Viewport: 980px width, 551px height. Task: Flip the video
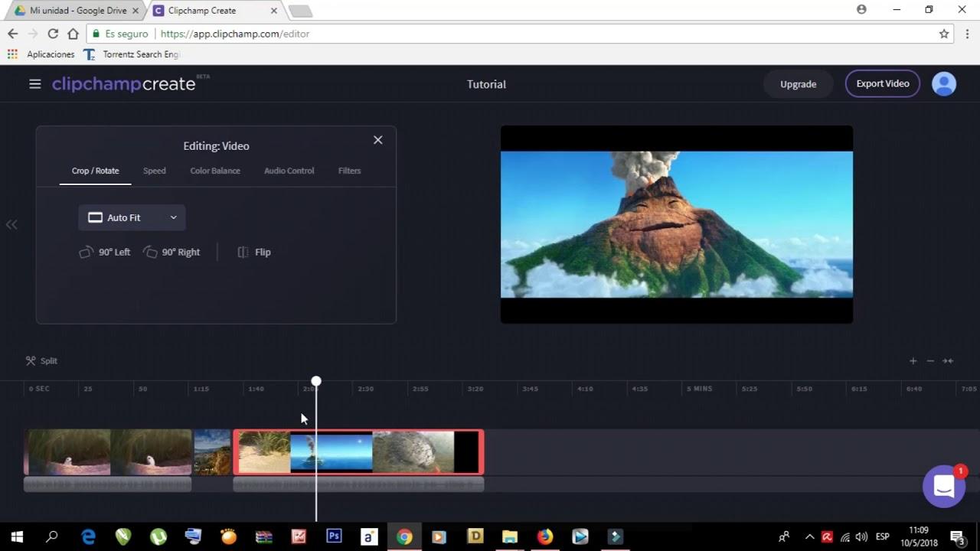tap(254, 252)
